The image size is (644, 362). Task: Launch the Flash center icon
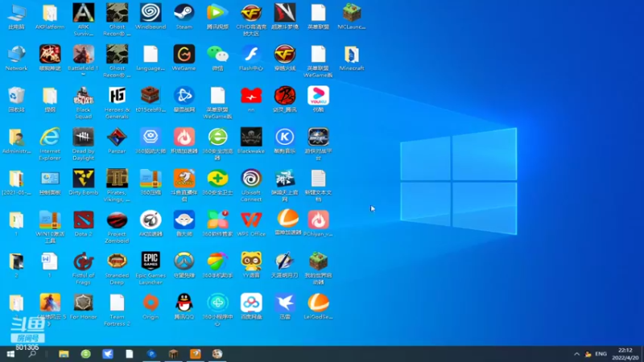pyautogui.click(x=251, y=58)
